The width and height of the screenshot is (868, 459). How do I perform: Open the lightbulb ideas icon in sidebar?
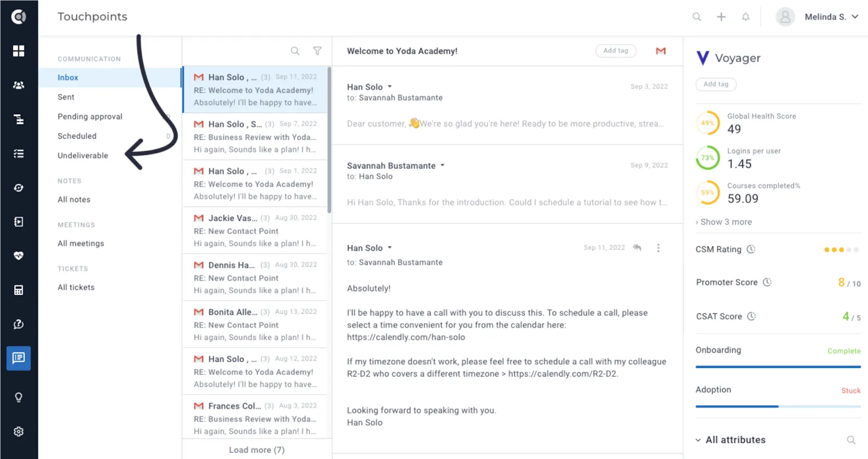[x=18, y=398]
